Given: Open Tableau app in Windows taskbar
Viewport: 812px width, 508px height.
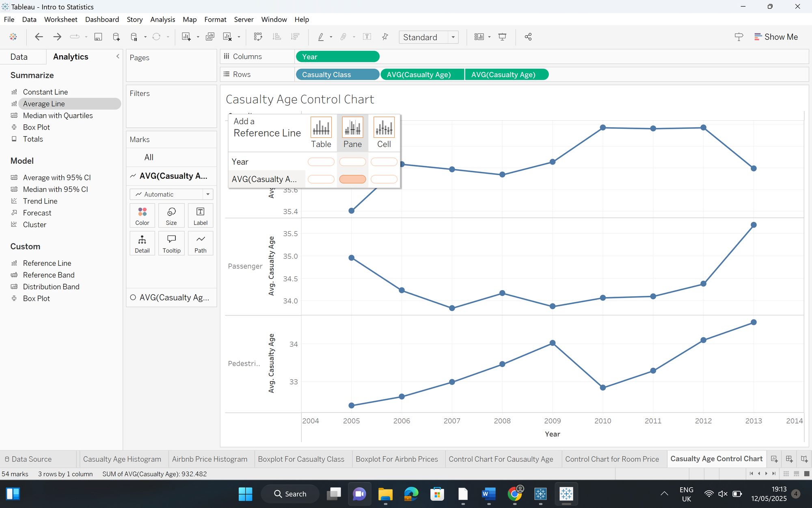Looking at the screenshot, I should pos(566,494).
